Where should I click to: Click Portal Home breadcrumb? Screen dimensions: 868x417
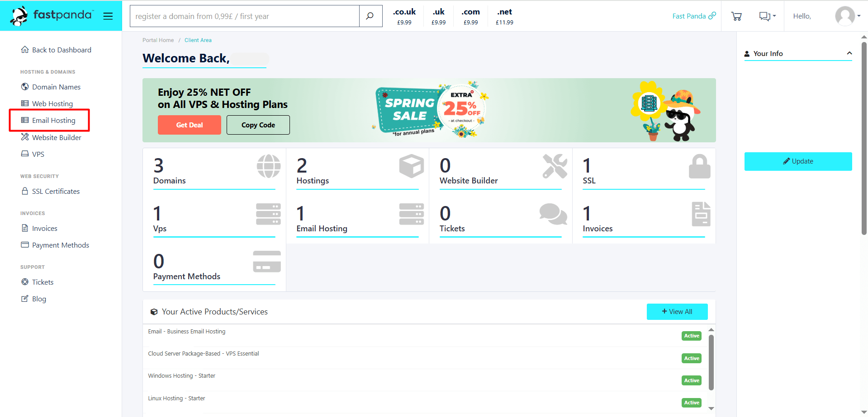[x=158, y=40]
